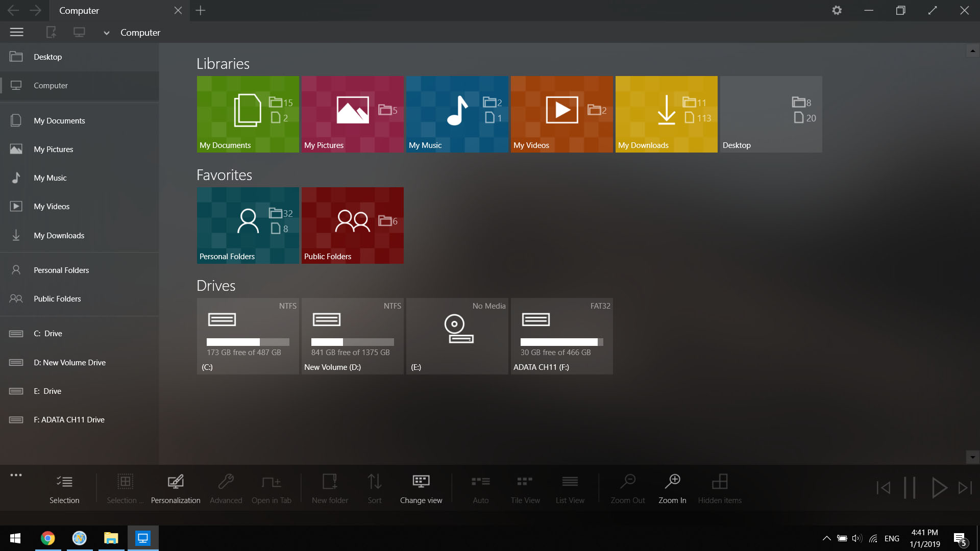Image resolution: width=980 pixels, height=551 pixels.
Task: Open the system tray hidden icons chevron
Action: [826, 538]
